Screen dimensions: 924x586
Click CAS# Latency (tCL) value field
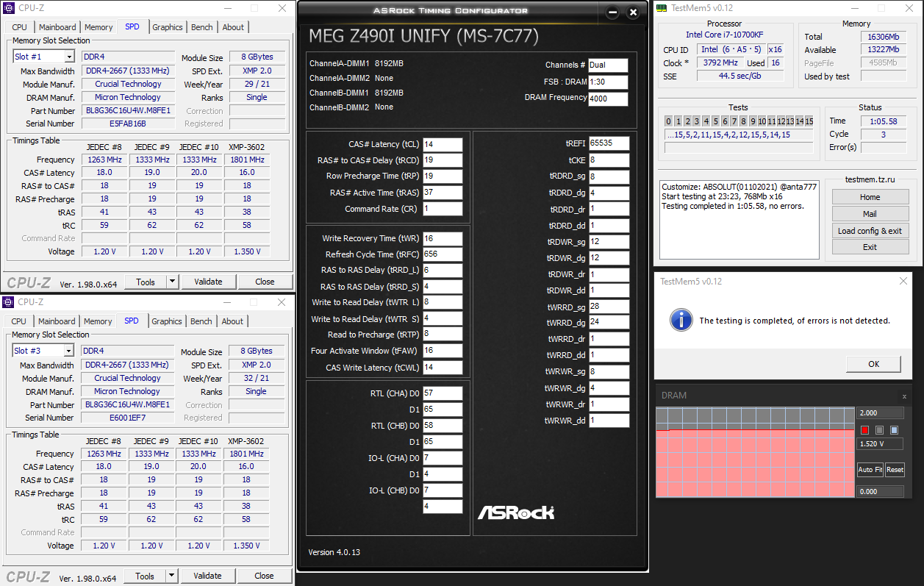(x=443, y=144)
